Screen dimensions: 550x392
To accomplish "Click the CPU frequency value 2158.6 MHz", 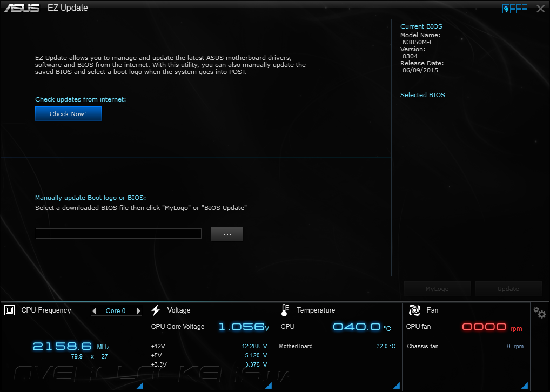I will pos(71,347).
